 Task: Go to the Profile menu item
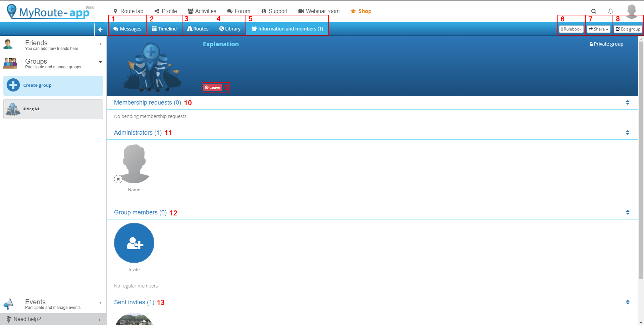click(166, 11)
